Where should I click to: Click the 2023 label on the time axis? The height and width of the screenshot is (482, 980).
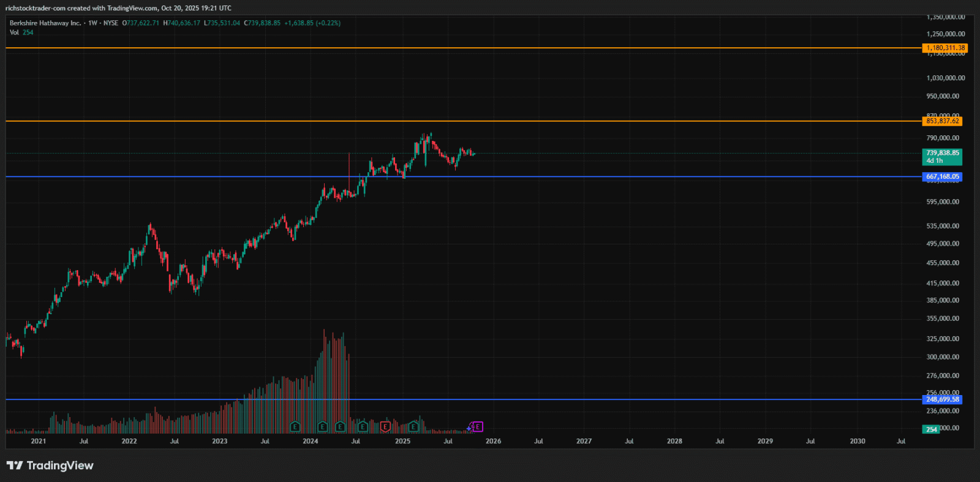coord(219,441)
